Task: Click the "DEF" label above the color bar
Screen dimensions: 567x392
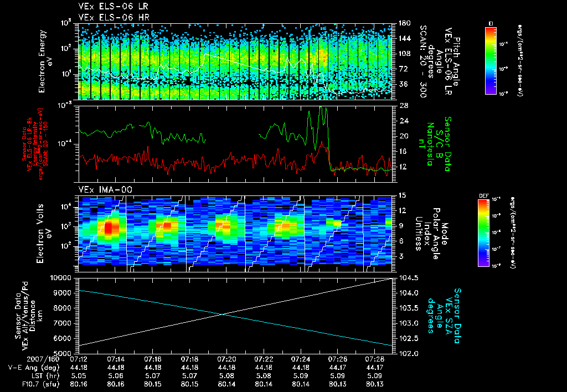Action: point(483,195)
